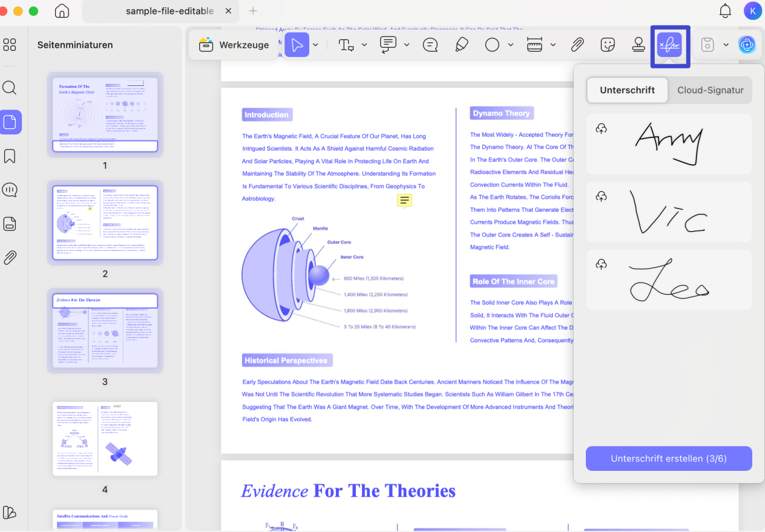
Task: Select the sticky note comment tool
Action: point(430,45)
